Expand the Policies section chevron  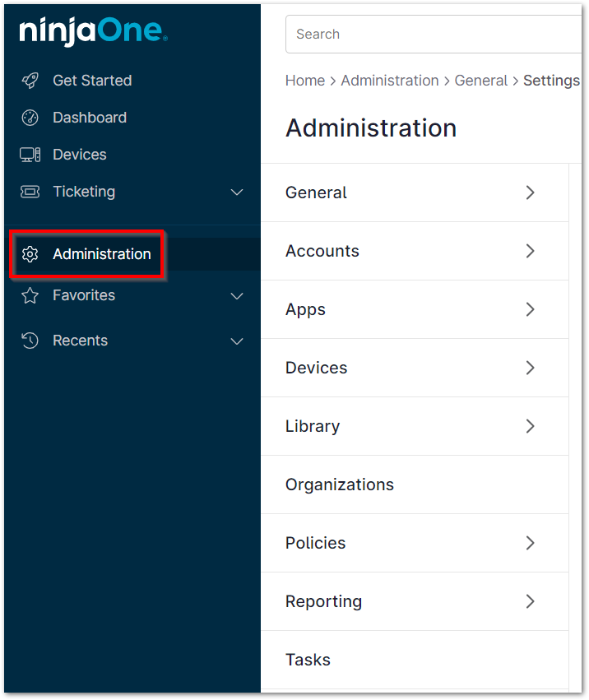tap(530, 544)
